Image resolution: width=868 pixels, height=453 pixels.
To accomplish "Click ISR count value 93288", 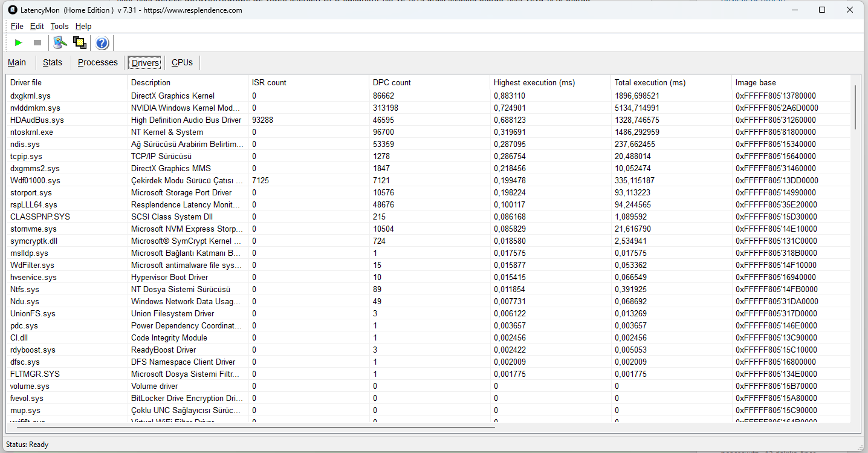I will (x=262, y=120).
